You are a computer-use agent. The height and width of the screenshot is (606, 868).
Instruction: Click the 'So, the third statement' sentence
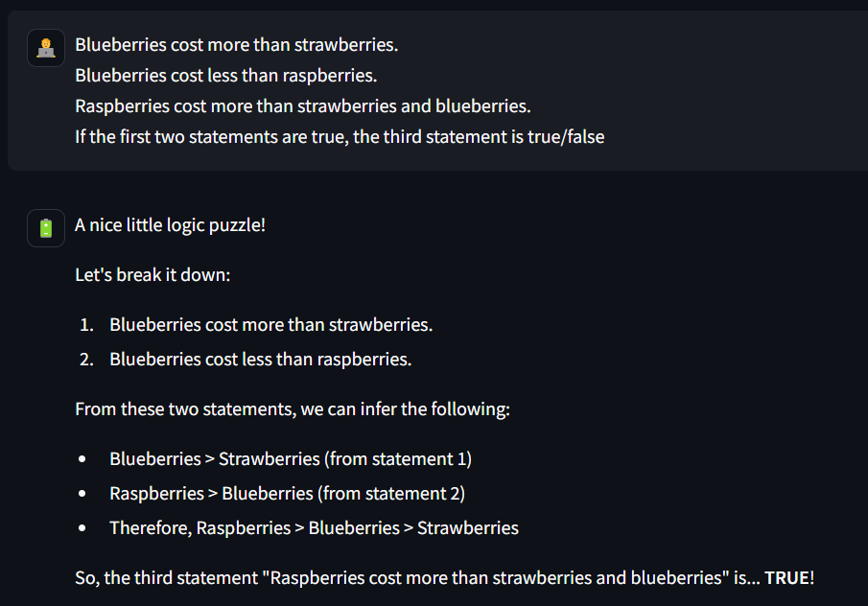click(444, 578)
